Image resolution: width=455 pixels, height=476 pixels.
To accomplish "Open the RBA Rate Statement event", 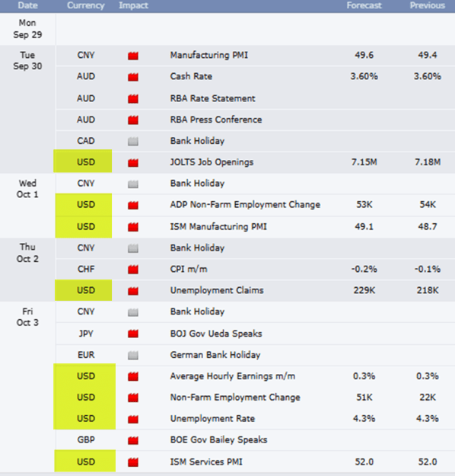I will [212, 98].
